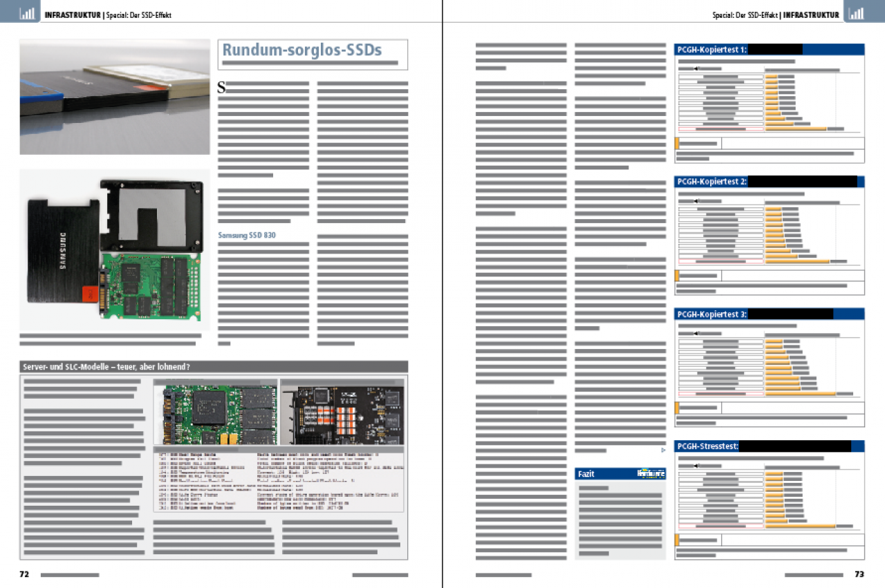The width and height of the screenshot is (885, 588).
Task: Click the sort arrow in the Kopiertest 2 chart
Action: [x=696, y=202]
